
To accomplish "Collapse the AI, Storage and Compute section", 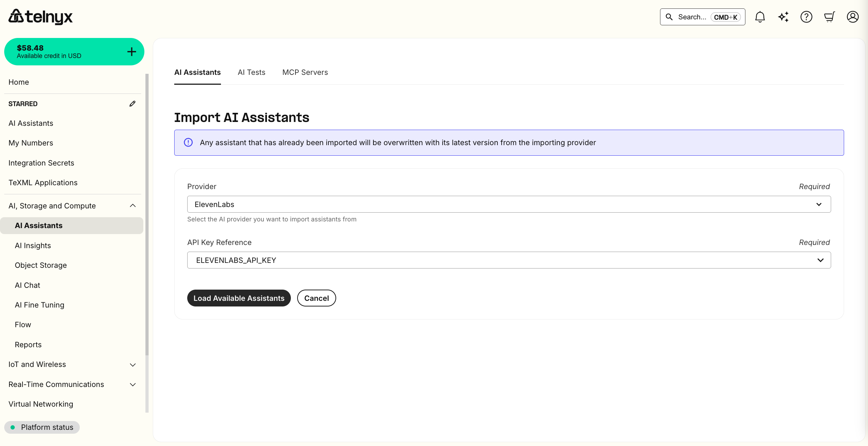I will pyautogui.click(x=132, y=206).
